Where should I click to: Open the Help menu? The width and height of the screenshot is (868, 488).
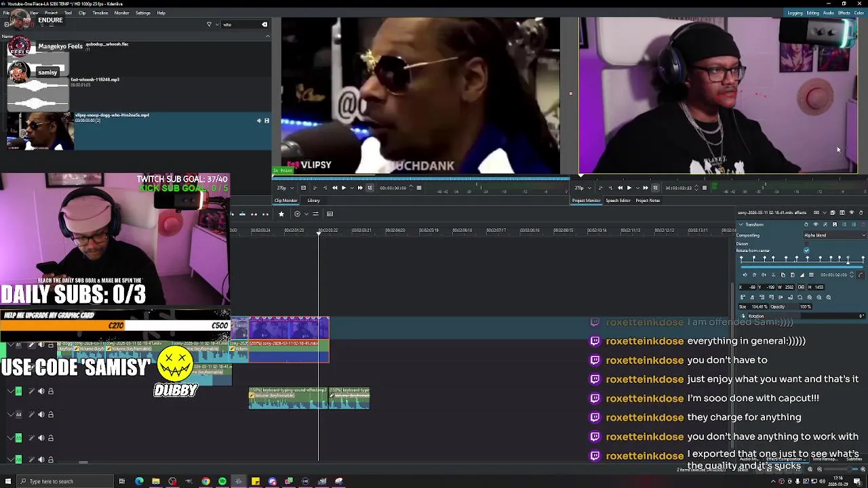point(161,13)
